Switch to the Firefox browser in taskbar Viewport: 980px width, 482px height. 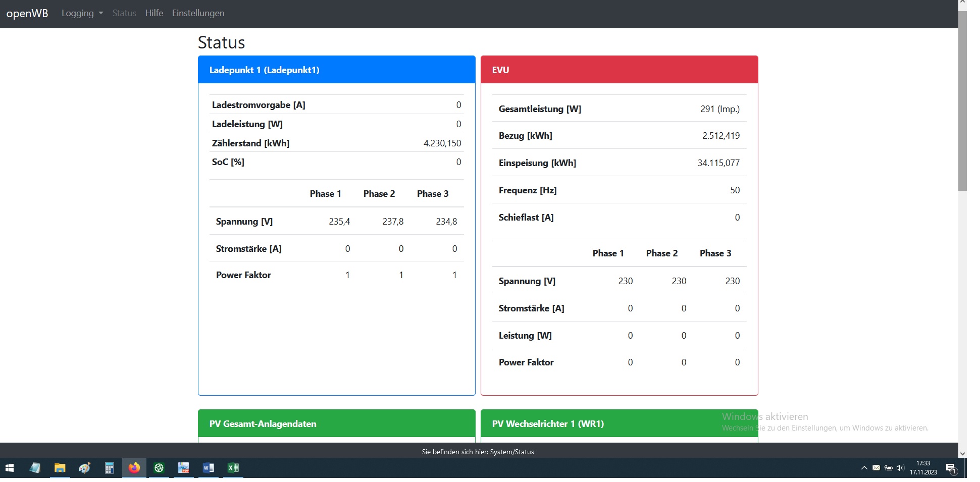point(134,468)
